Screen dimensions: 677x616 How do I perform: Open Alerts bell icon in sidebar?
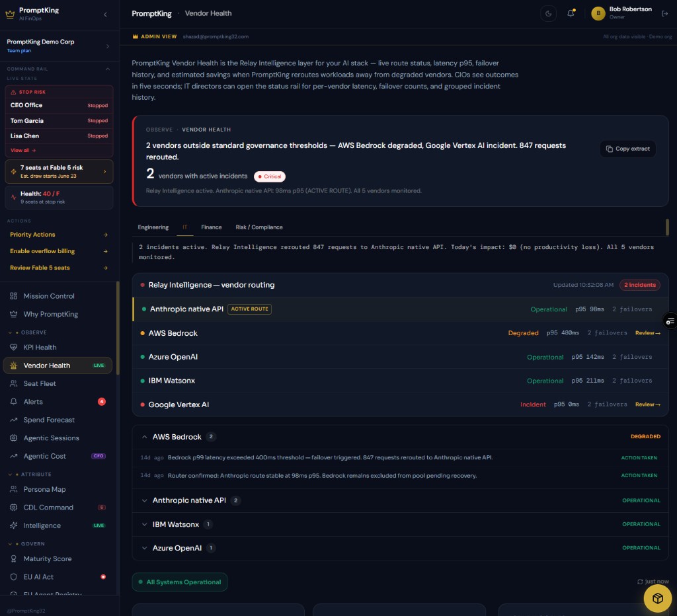[x=14, y=402]
